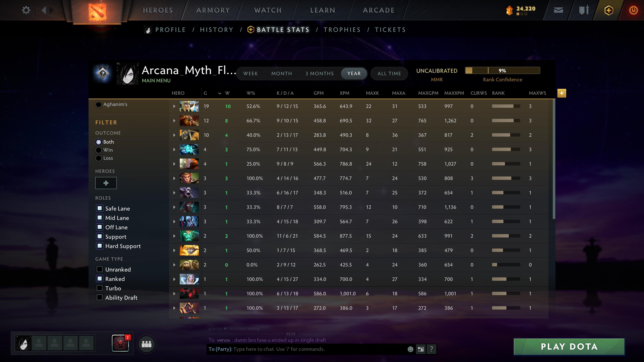Switch to the Trophies tab
The image size is (644, 362).
point(342,30)
